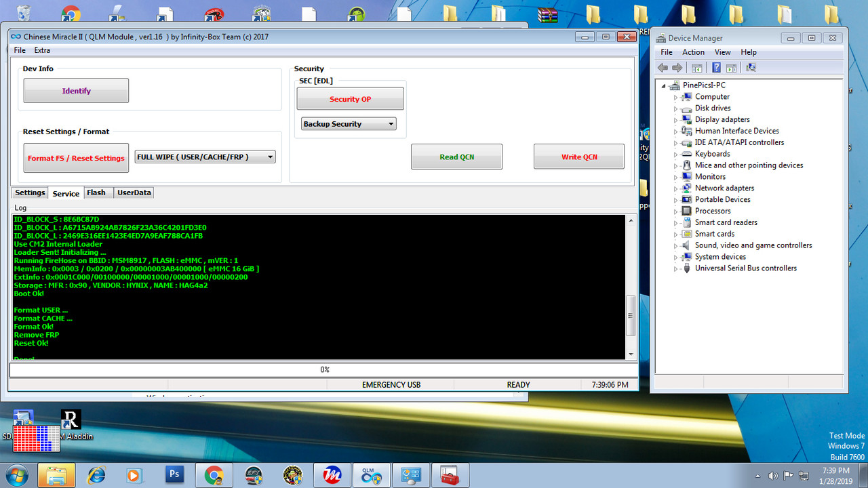Open Windows Explorer from the taskbar
Viewport: 868px width, 488px height.
coord(56,475)
